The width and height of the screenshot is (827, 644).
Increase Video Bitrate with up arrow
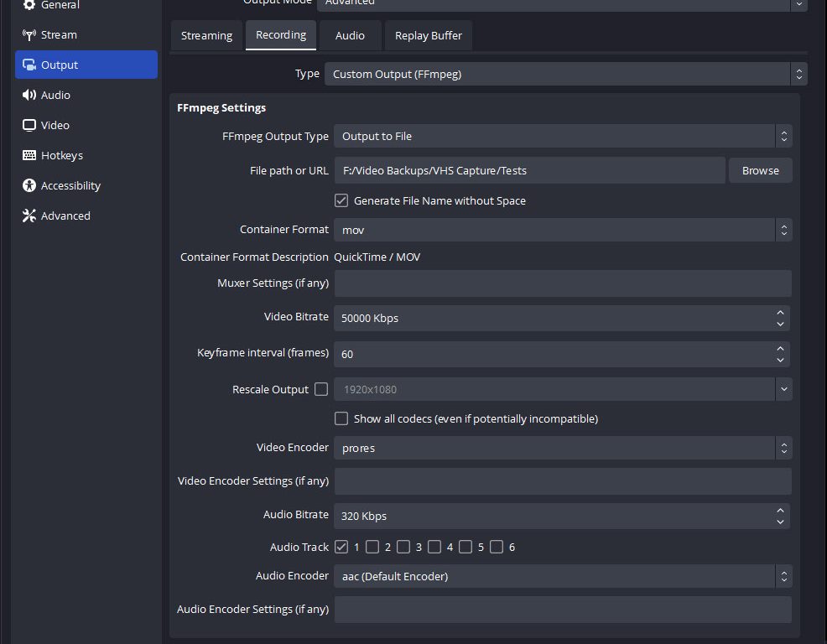click(781, 313)
